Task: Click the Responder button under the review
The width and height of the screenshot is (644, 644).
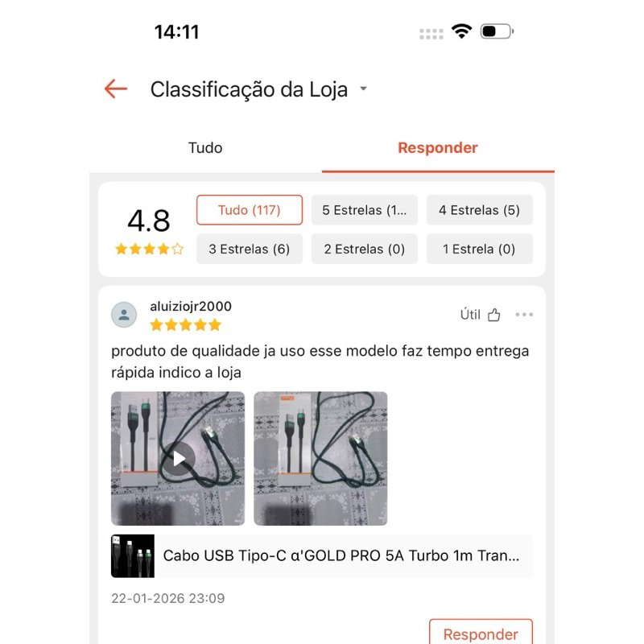Action: [481, 633]
